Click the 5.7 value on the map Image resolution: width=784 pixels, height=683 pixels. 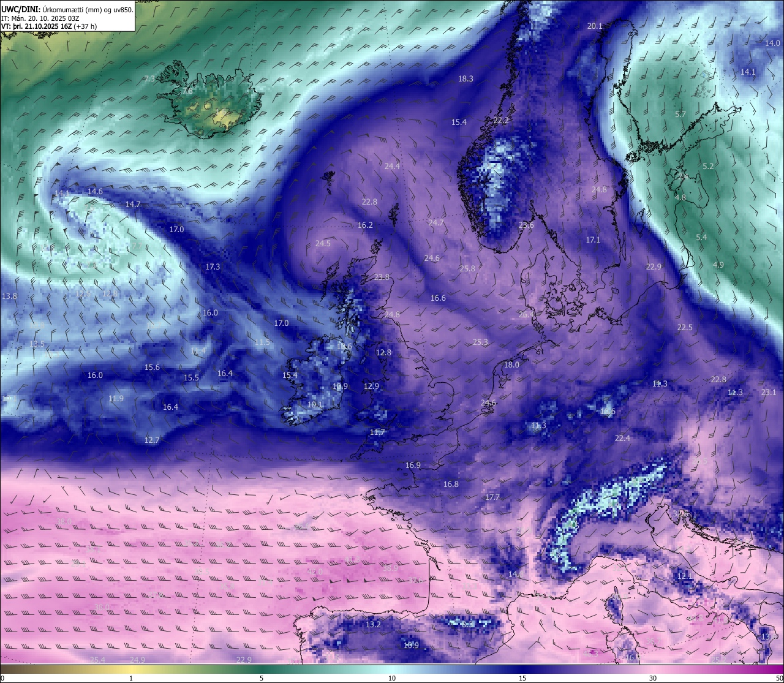(x=680, y=115)
